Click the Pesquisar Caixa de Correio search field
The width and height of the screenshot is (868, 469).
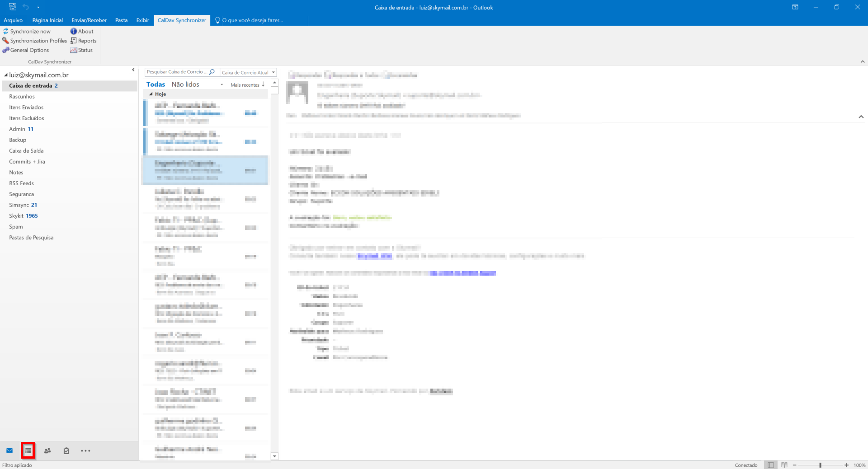[177, 72]
